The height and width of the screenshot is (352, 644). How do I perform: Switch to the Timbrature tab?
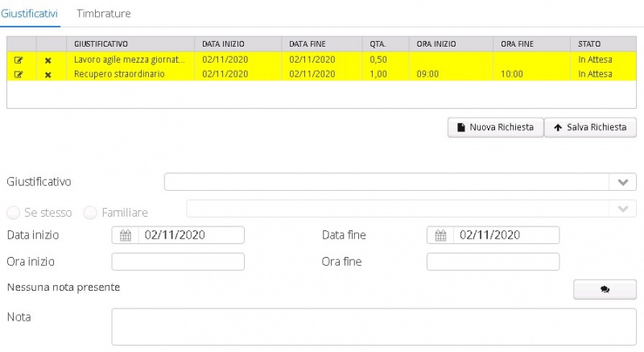pyautogui.click(x=103, y=14)
